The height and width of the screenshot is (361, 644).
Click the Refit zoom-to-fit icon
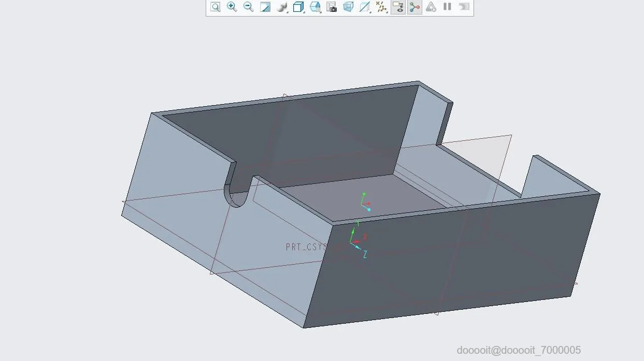tap(216, 7)
